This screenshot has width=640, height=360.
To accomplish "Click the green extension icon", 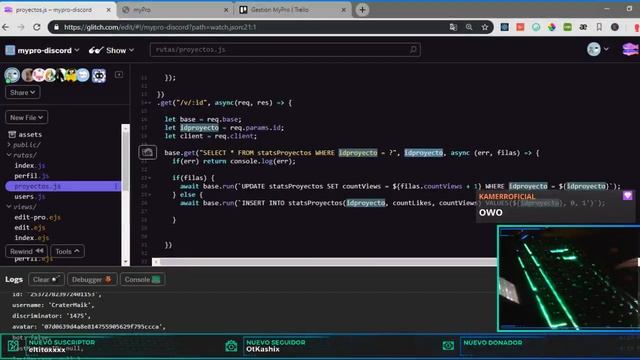I will (567, 27).
